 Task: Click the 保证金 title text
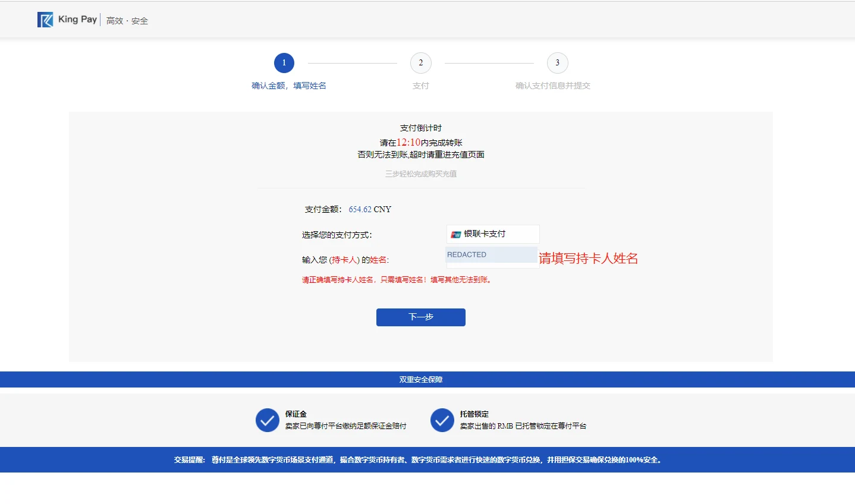point(296,414)
